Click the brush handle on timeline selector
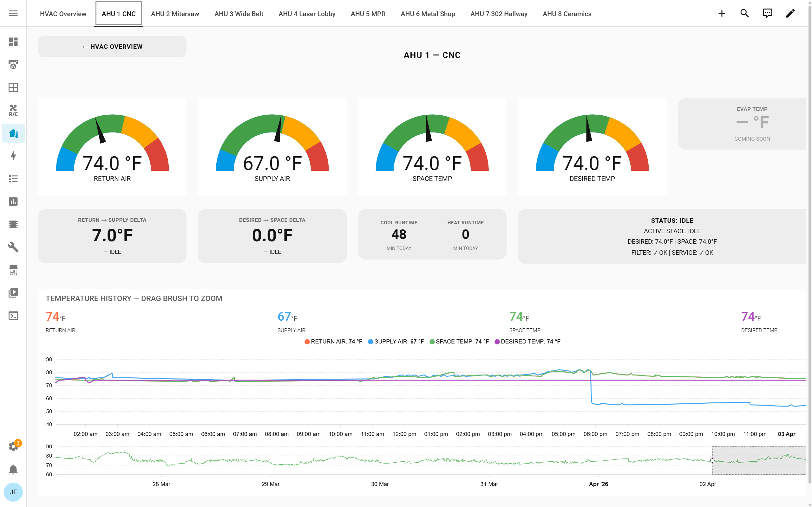This screenshot has height=507, width=812. tap(712, 460)
